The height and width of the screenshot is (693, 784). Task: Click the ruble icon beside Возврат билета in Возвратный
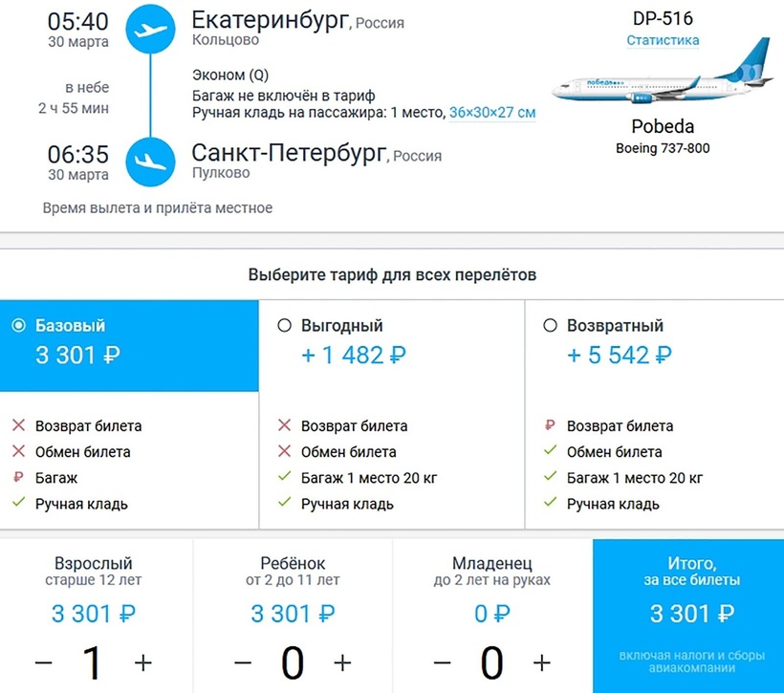pos(550,426)
